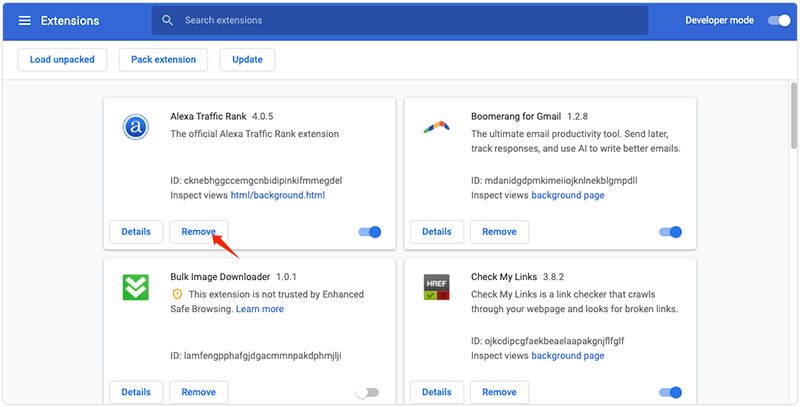The image size is (800, 407).
Task: Select Alexa ID ckneb... text
Action: 256,181
